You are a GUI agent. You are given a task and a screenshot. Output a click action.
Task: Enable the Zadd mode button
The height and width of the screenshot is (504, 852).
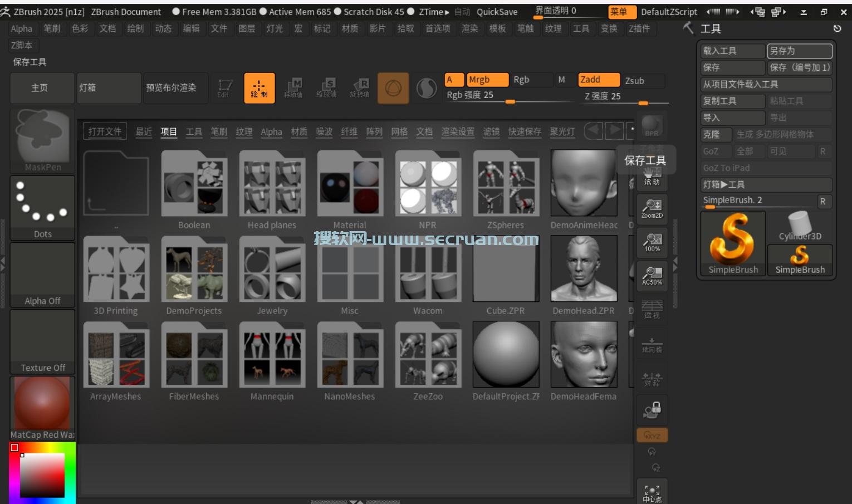coord(599,80)
